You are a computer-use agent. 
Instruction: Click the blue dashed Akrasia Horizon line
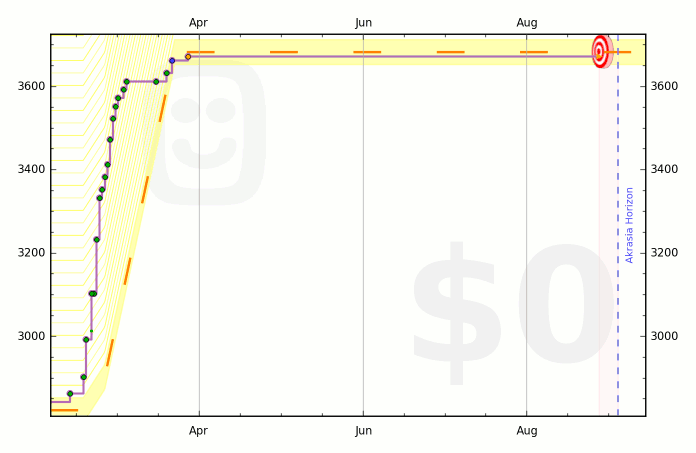pyautogui.click(x=618, y=225)
